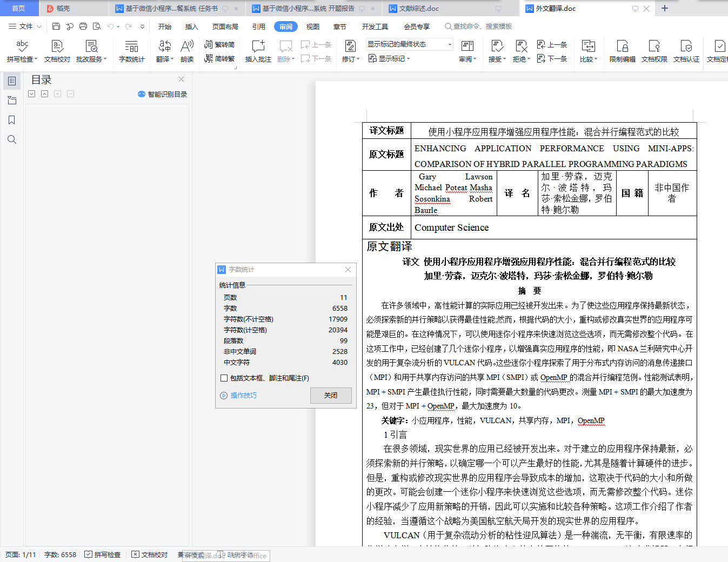
Task: Insert a comment with 插入批注
Action: 258,51
